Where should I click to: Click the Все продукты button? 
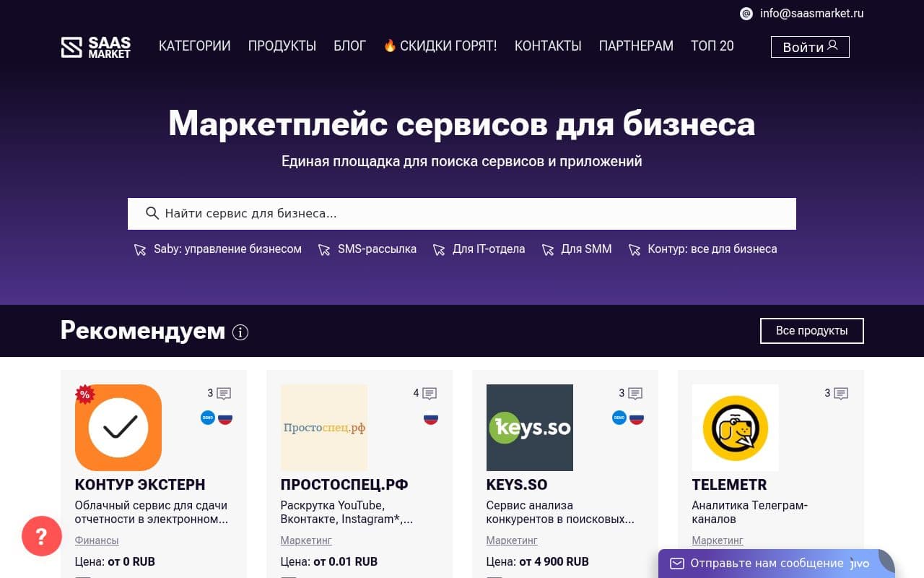point(811,330)
